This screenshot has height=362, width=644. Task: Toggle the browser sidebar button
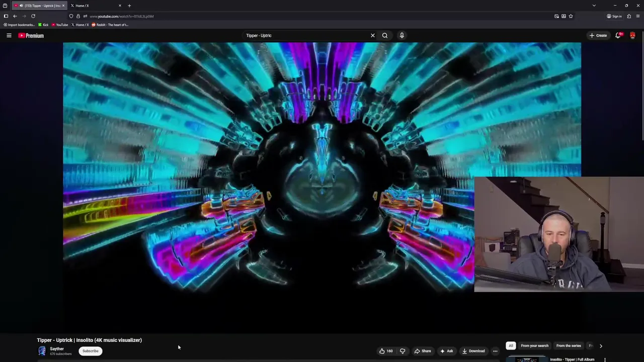pyautogui.click(x=6, y=16)
